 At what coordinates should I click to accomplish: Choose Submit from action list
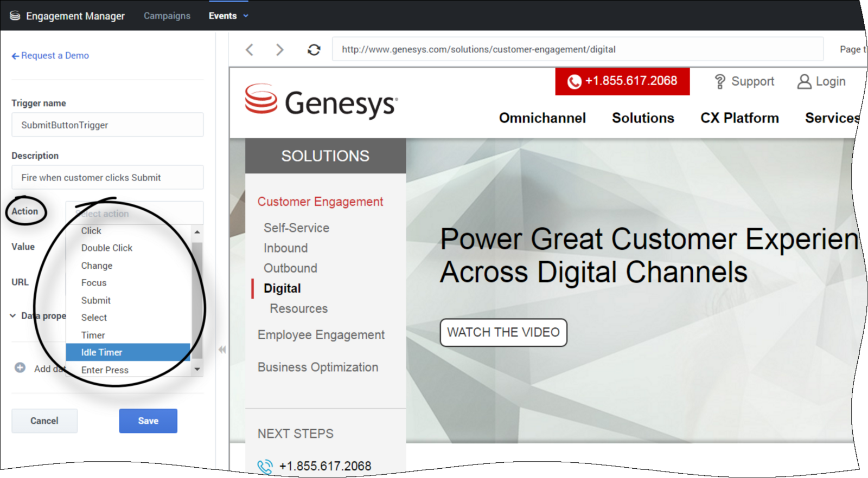point(128,300)
